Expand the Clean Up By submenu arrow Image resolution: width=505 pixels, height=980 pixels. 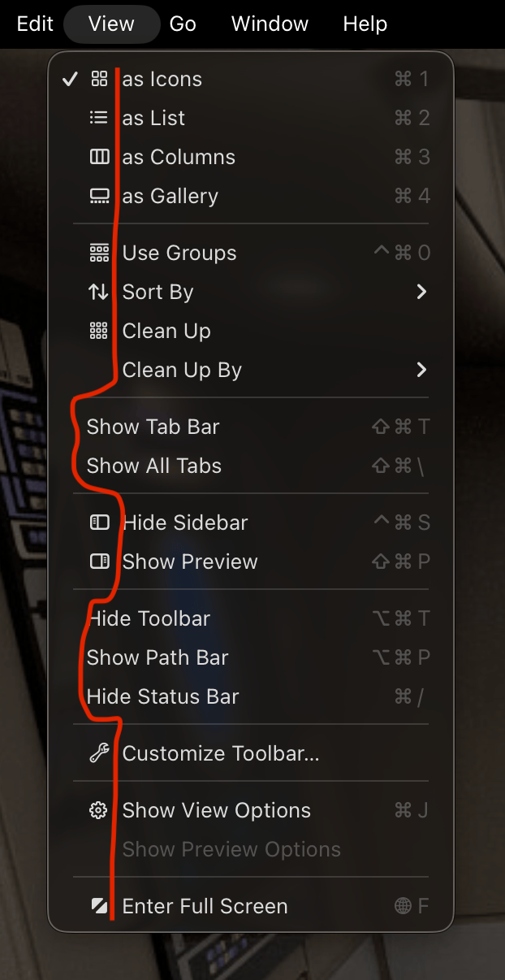tap(421, 370)
